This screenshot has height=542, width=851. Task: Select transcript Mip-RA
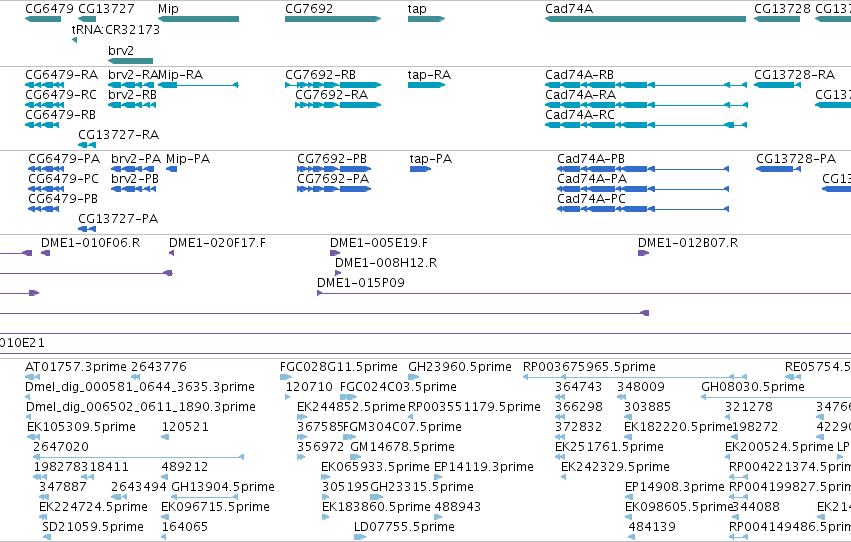point(198,85)
